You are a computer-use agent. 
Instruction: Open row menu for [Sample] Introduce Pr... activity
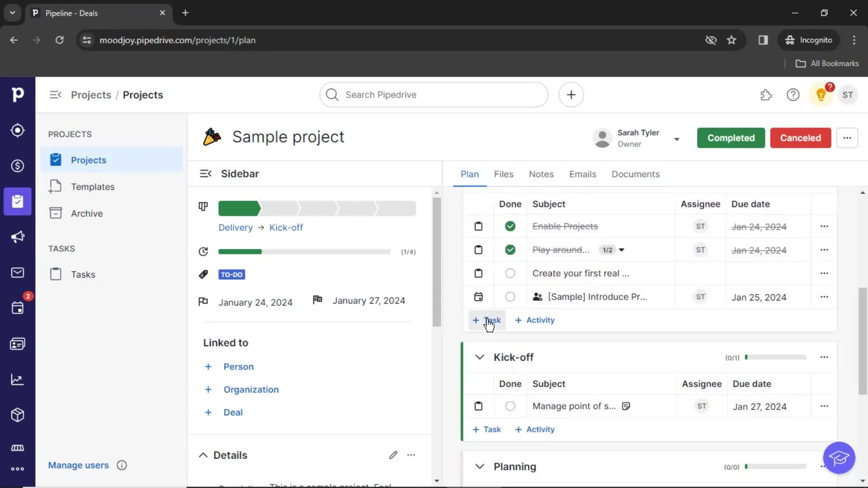click(x=824, y=297)
